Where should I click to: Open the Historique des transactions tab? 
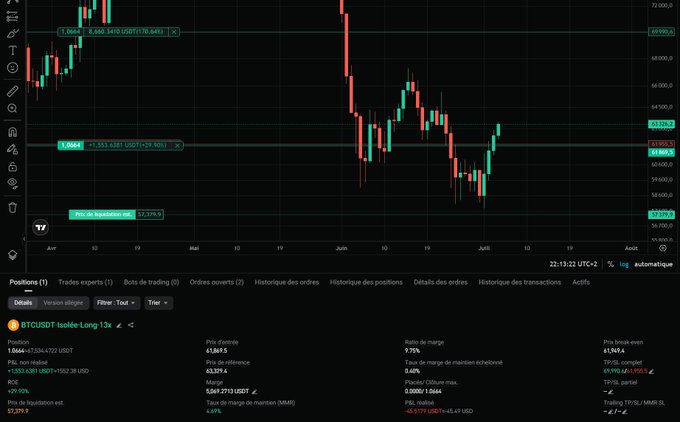point(520,282)
